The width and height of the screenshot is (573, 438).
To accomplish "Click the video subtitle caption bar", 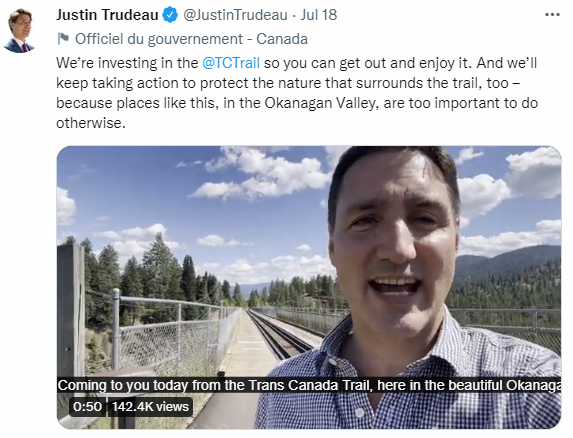I will pos(309,385).
